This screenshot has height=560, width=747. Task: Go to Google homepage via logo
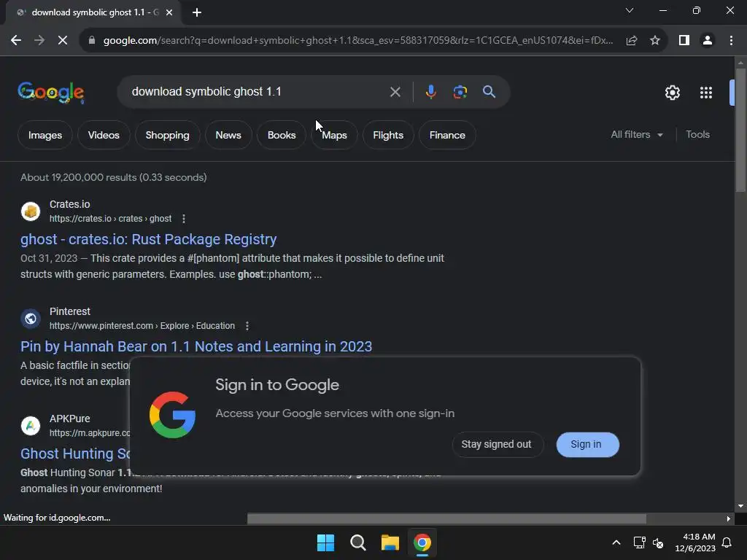[x=51, y=93]
